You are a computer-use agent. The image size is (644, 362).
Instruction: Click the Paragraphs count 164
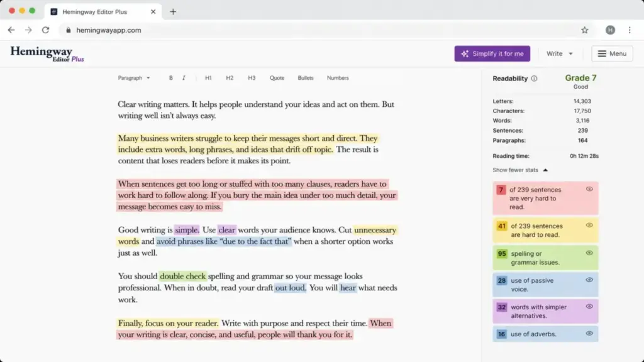(583, 140)
